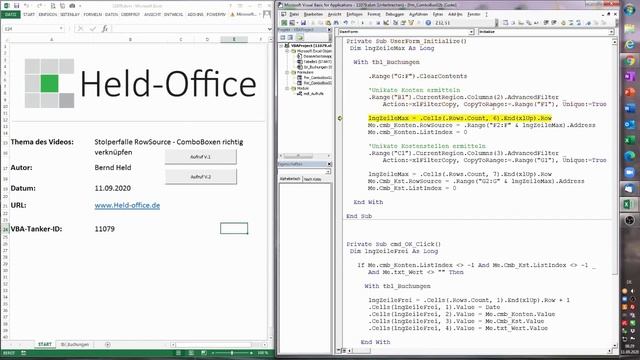Image resolution: width=640 pixels, height=360 pixels.
Task: Switch to the EINFÜGEN ribbon tab
Action: tap(48, 14)
